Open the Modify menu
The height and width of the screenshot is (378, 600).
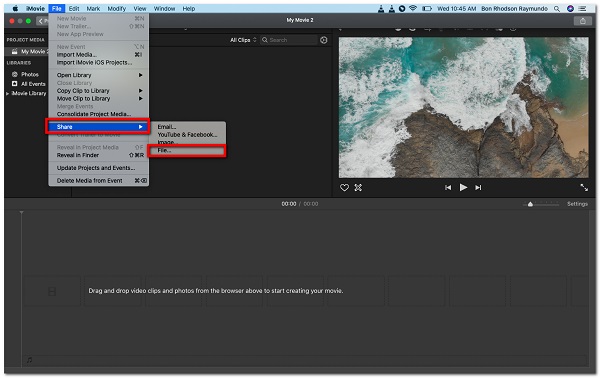(116, 8)
